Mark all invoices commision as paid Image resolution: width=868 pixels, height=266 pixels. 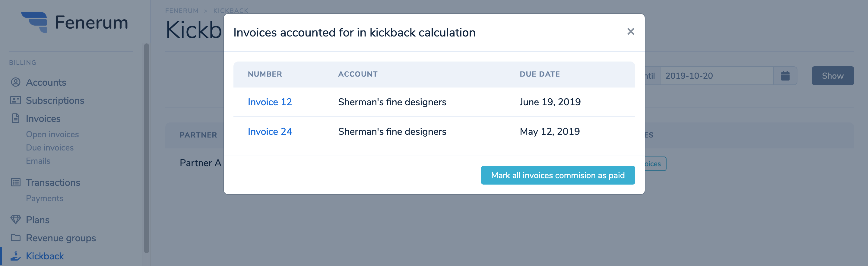(x=558, y=175)
